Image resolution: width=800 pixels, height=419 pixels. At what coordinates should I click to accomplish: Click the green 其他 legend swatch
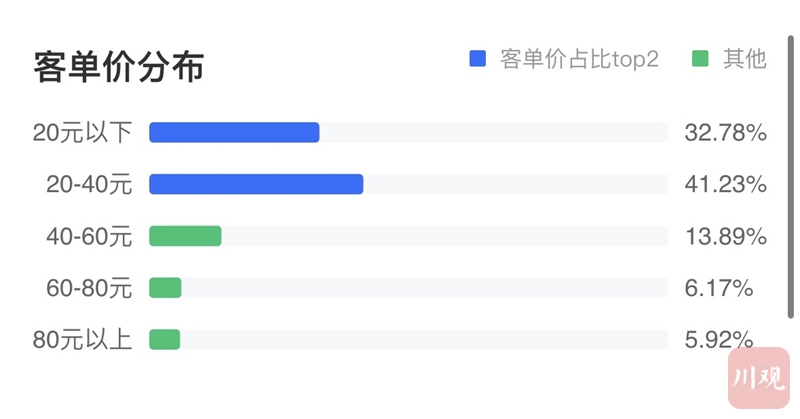click(700, 59)
